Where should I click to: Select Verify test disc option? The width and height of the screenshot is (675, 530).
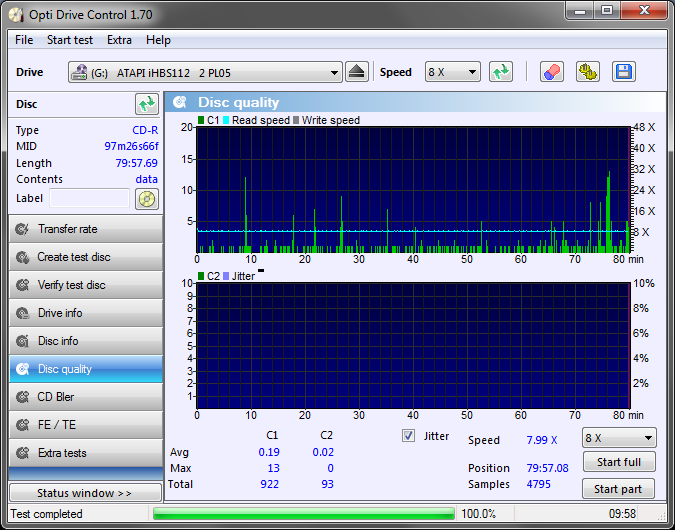(x=86, y=285)
